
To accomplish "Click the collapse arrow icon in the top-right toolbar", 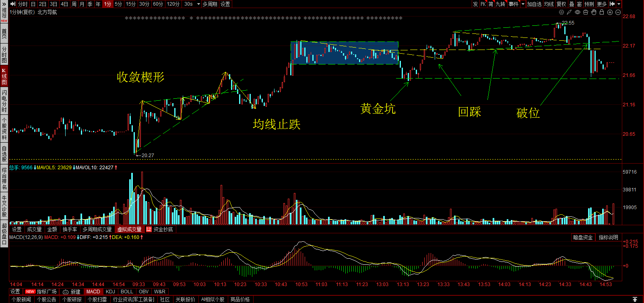I will (x=612, y=4).
